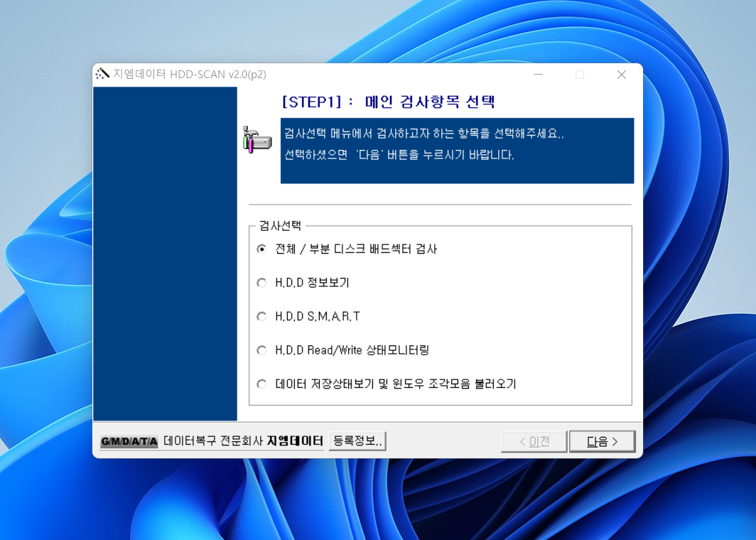Click the 데이터복구 전문회사 지엠데이터 text
The height and width of the screenshot is (540, 756).
click(243, 441)
